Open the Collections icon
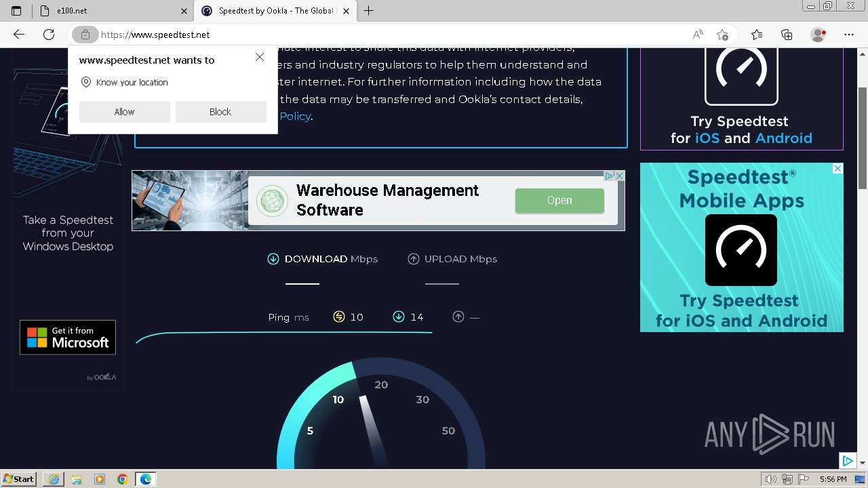Viewport: 868px width, 488px height. coord(787,35)
